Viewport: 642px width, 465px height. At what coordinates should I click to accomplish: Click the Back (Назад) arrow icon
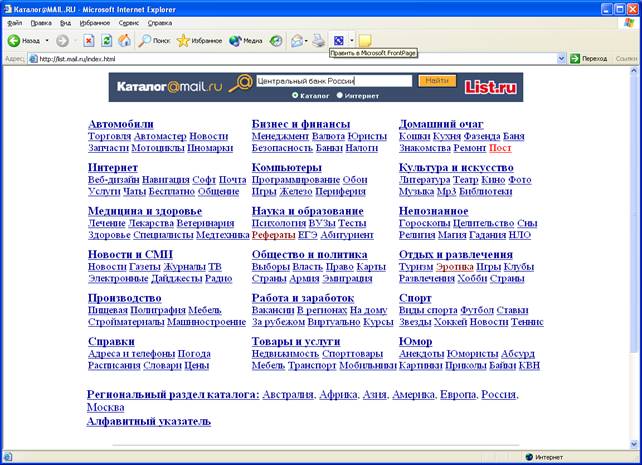pyautogui.click(x=14, y=41)
